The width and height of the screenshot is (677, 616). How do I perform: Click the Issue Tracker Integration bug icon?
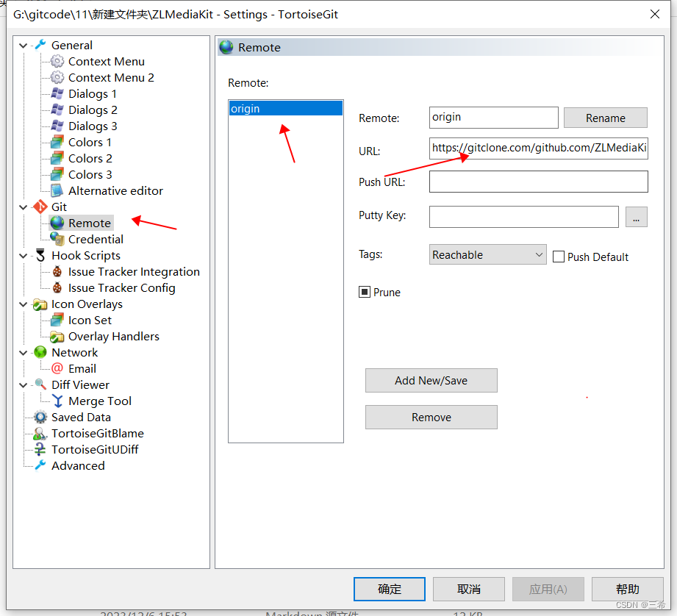pyautogui.click(x=57, y=272)
